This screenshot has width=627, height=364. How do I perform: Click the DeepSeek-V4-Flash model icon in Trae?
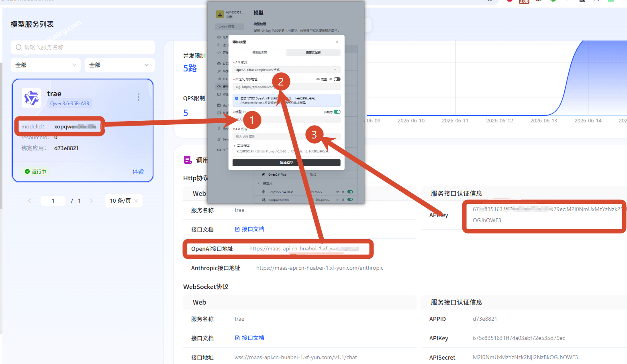point(263,192)
